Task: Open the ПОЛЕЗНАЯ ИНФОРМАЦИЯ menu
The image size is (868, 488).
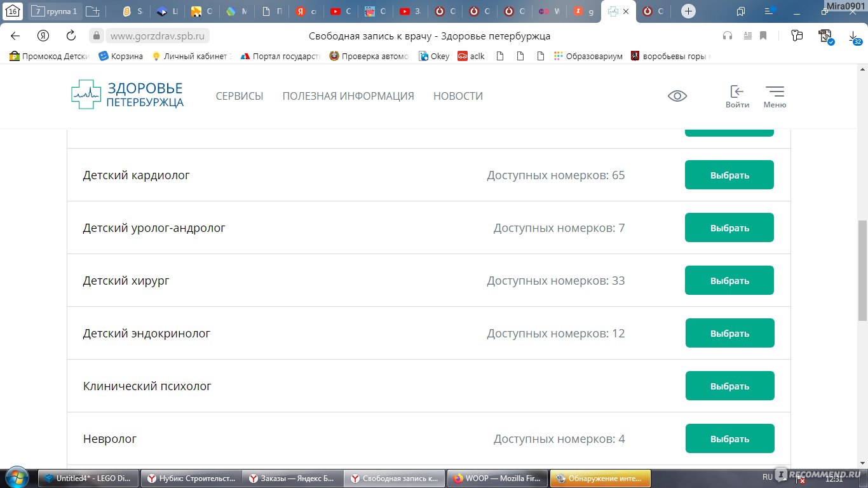Action: [348, 96]
